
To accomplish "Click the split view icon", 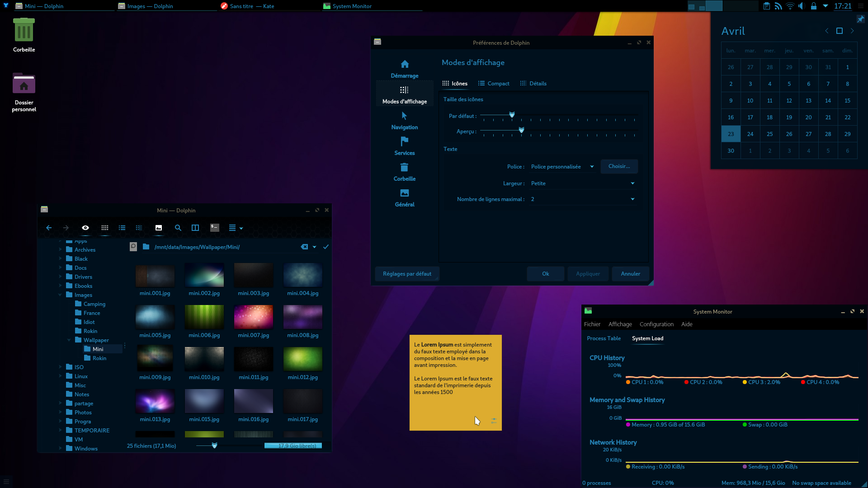I will click(x=195, y=228).
